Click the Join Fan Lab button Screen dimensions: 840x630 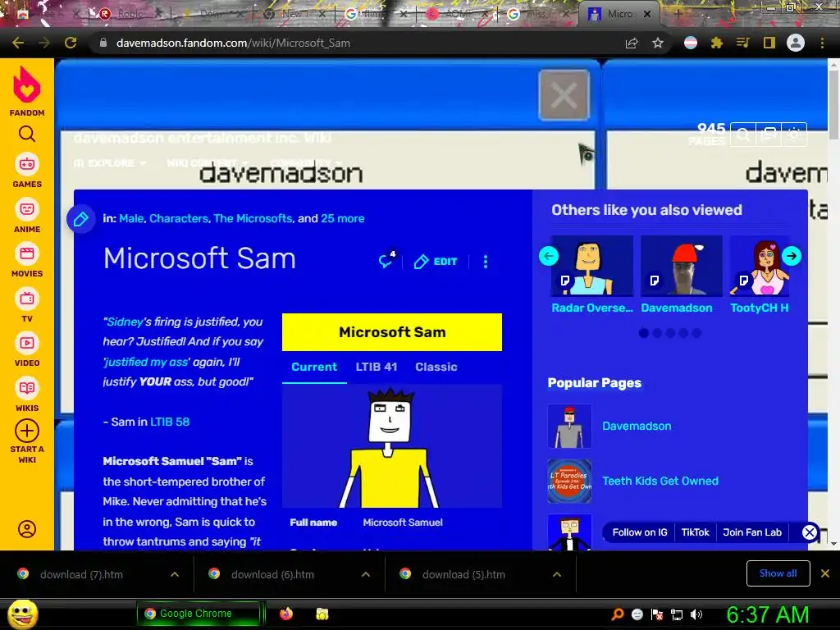[752, 532]
